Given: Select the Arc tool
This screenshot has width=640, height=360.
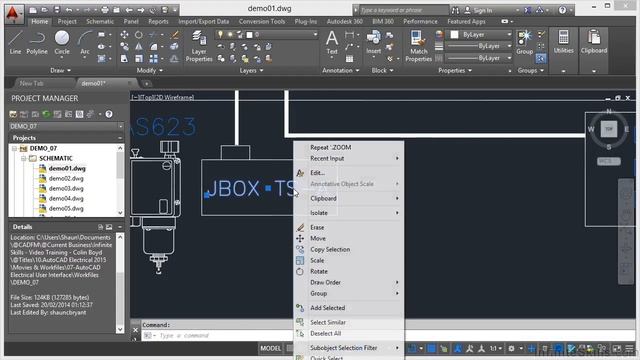Looking at the screenshot, I should point(85,42).
